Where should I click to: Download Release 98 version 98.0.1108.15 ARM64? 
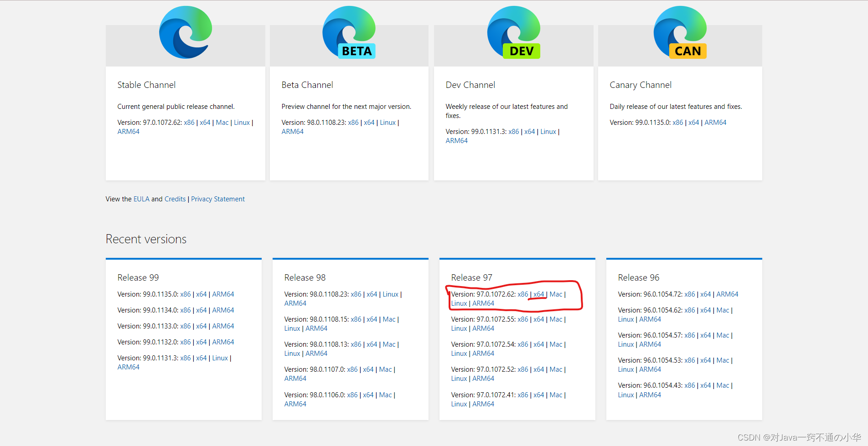click(x=316, y=328)
